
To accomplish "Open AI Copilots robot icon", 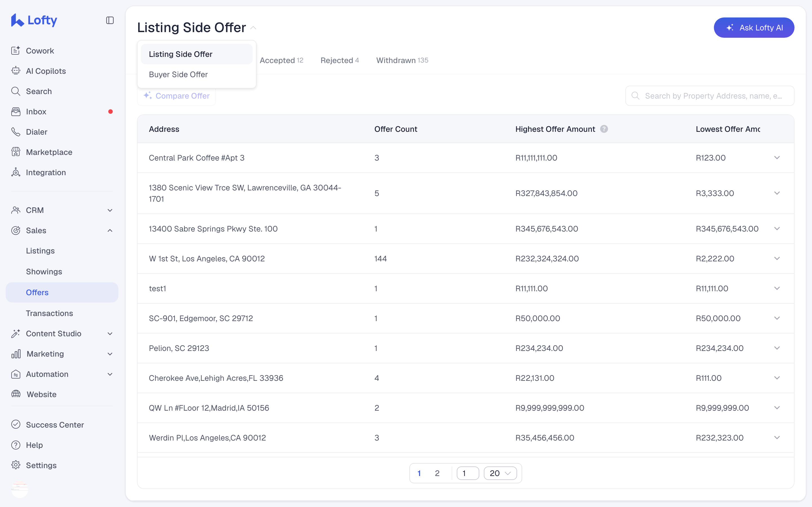I will 16,71.
